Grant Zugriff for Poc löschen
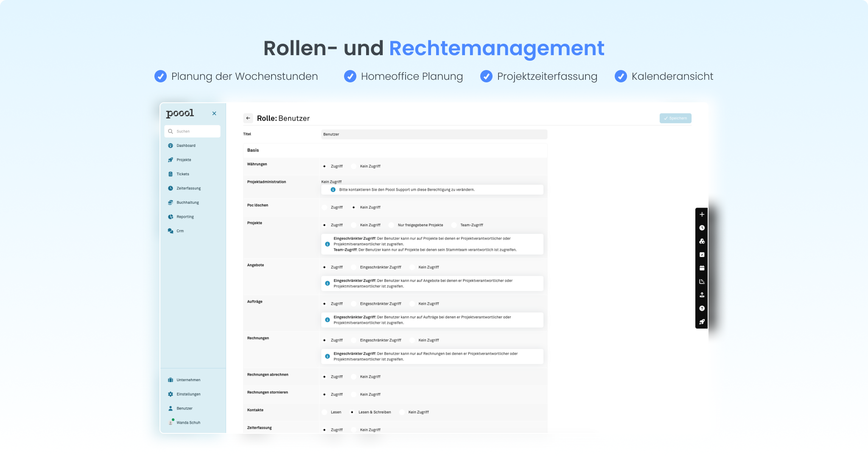 325,207
